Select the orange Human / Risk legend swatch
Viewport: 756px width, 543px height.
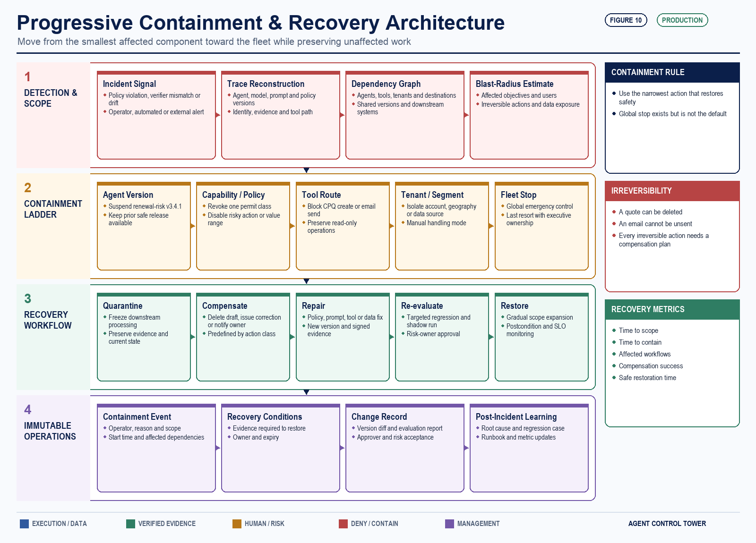(237, 524)
